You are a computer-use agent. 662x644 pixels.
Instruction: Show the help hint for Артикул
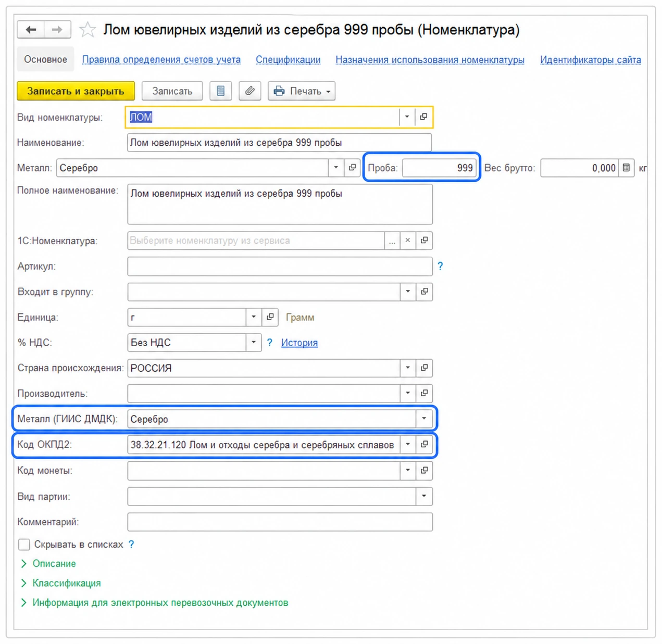[x=440, y=266]
